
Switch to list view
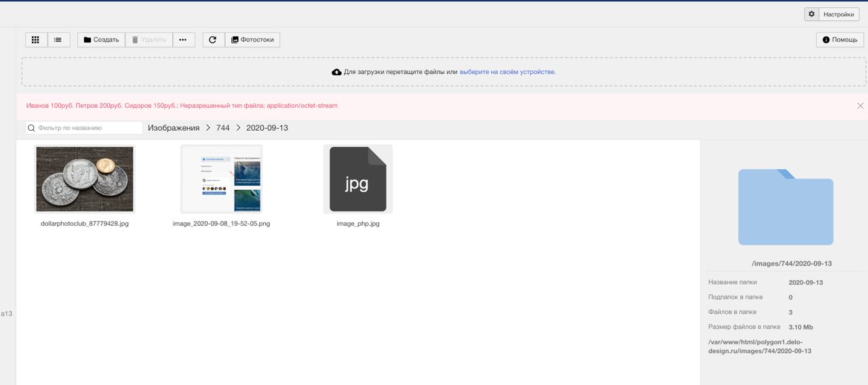click(58, 40)
